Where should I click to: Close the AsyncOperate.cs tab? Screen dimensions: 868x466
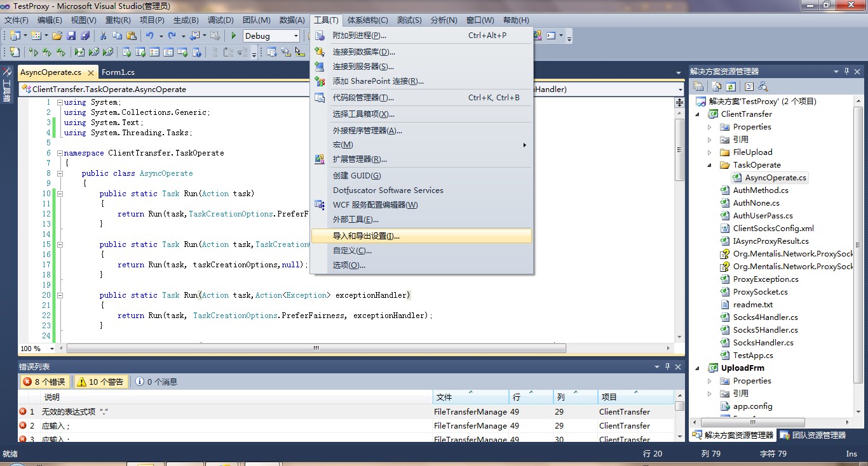91,72
